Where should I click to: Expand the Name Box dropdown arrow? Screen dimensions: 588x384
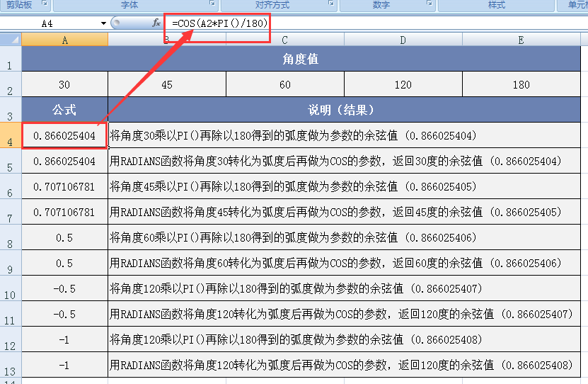pyautogui.click(x=103, y=23)
